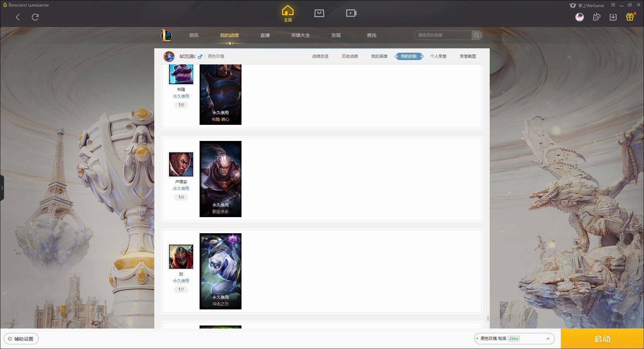Screen dimensions: 644x349
Task: Click the 黑色玫瑰 server name in the profile header
Action: click(x=216, y=56)
